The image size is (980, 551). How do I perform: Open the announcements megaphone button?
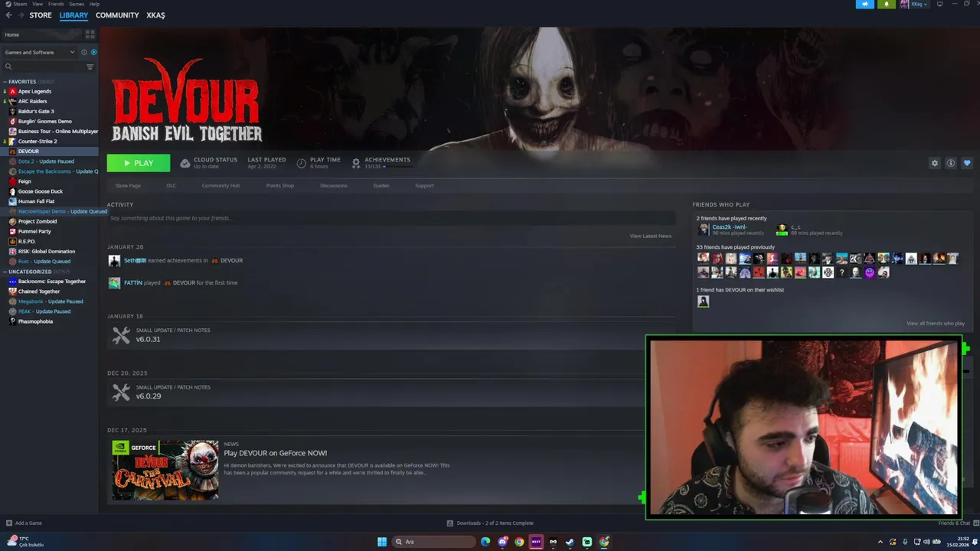[x=864, y=4]
